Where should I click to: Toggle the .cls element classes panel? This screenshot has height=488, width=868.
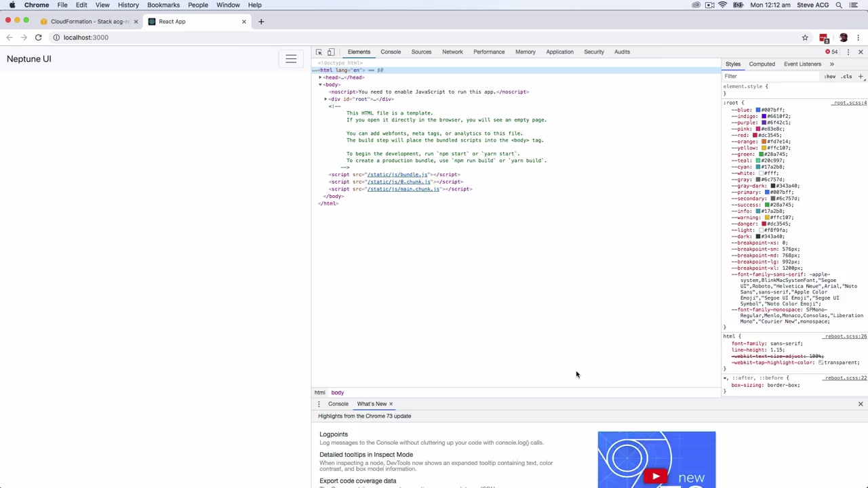point(846,77)
